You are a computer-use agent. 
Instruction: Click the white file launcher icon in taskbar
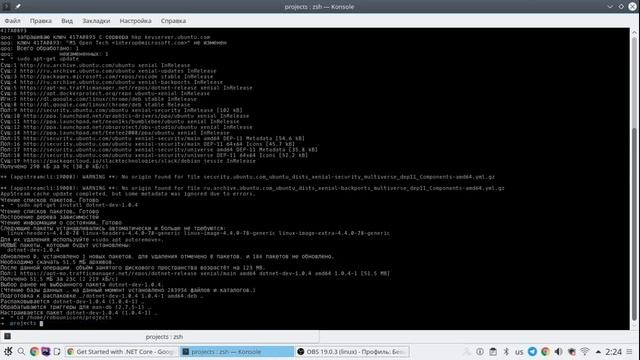57,351
